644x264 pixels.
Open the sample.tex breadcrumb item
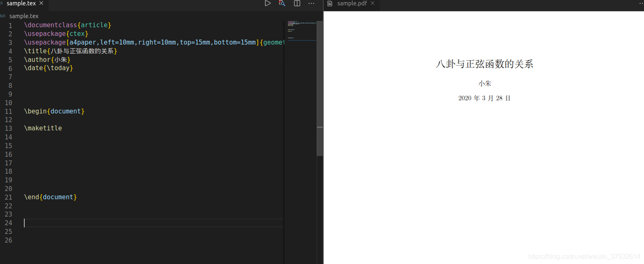pos(24,16)
